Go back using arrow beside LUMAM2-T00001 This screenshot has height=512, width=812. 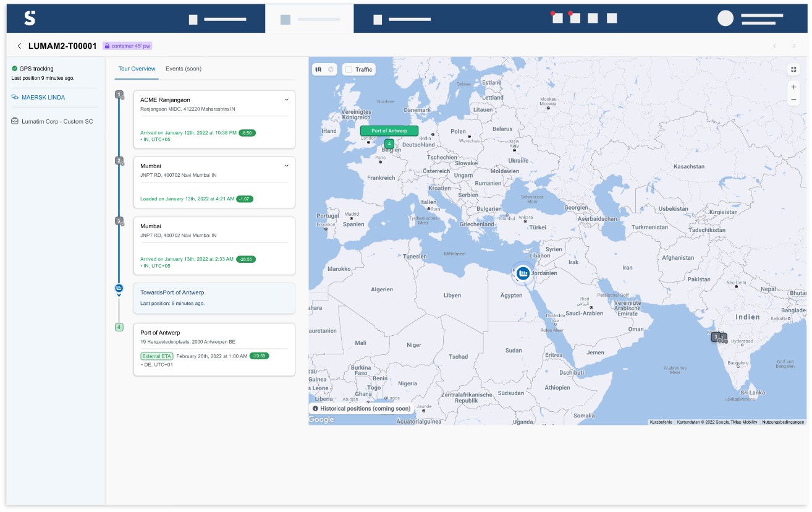click(19, 46)
